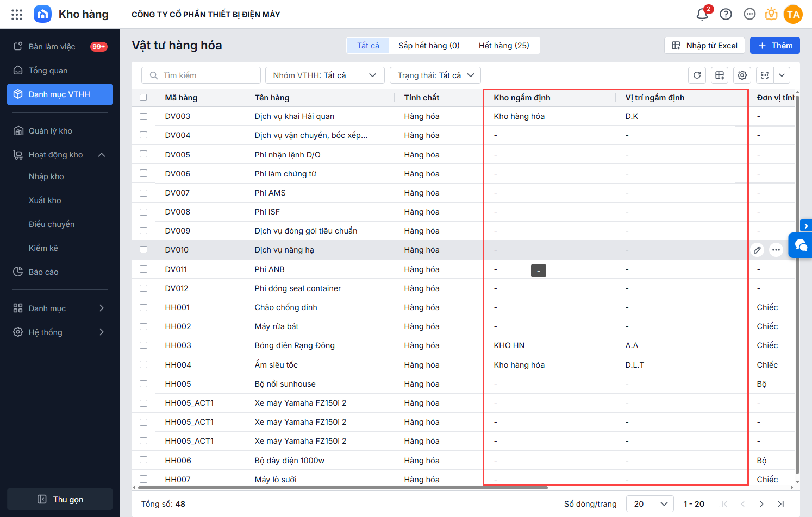
Task: Open Nhập kho in the sidebar
Action: point(46,176)
